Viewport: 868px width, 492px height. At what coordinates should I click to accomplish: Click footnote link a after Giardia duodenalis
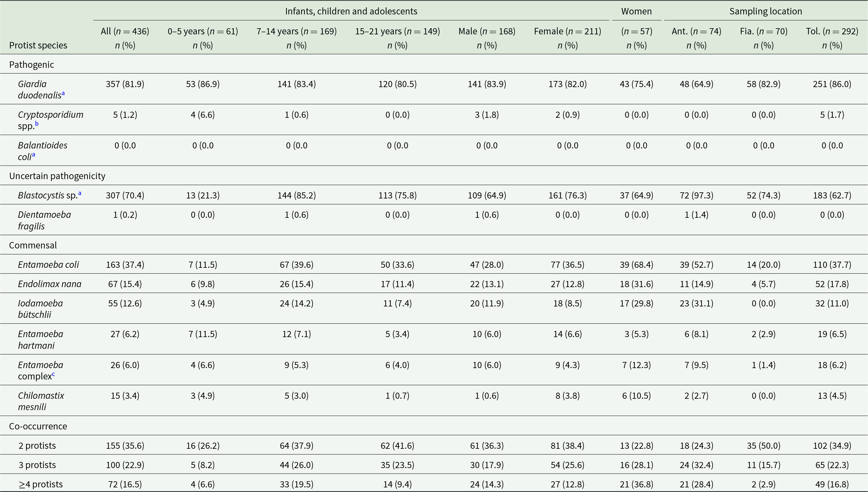click(x=63, y=93)
